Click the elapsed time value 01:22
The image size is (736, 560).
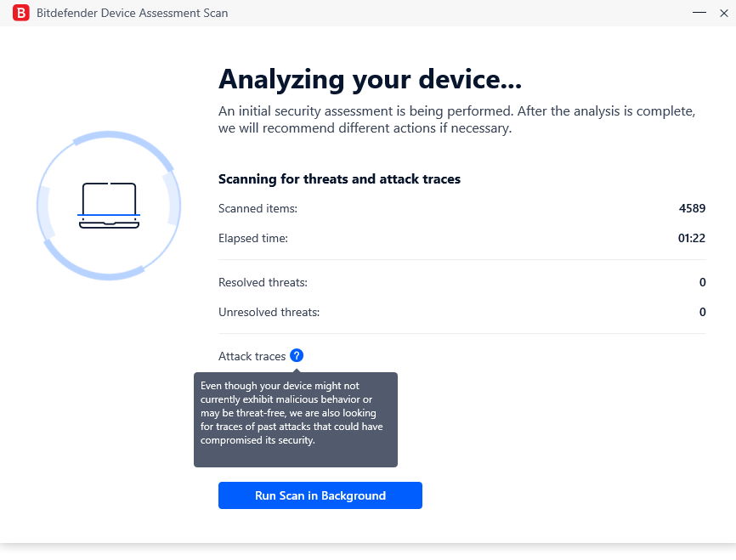692,238
